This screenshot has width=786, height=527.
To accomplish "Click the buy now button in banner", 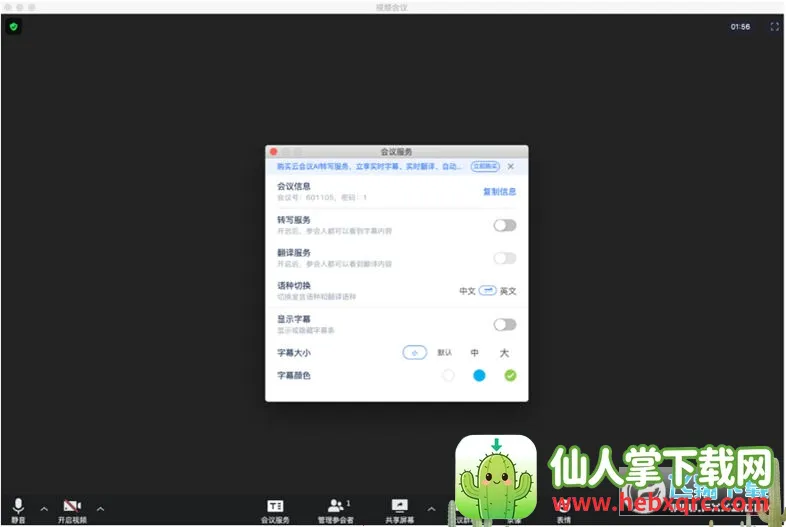I will pos(484,166).
